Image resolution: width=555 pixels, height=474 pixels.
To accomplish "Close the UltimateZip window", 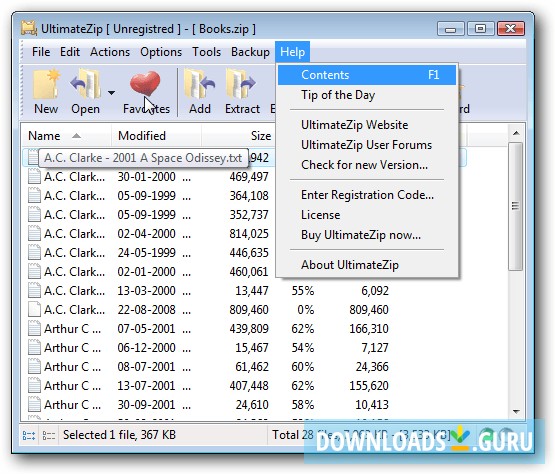I will point(510,29).
